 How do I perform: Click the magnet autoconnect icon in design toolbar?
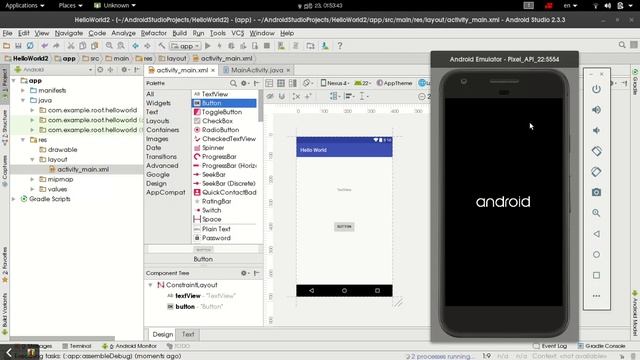click(x=282, y=96)
